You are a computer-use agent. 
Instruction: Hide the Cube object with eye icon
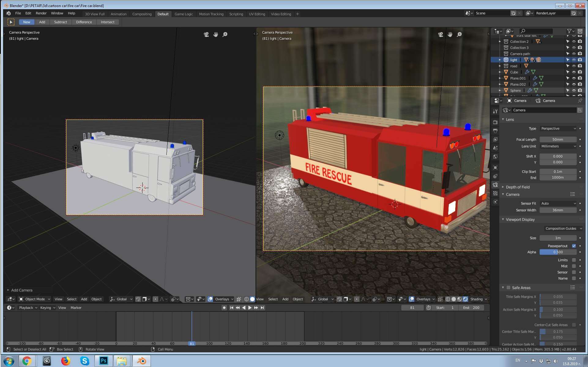point(574,72)
